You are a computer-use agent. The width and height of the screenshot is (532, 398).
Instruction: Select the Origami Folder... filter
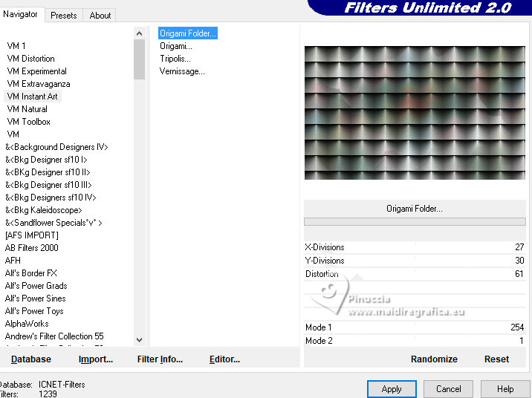point(188,33)
